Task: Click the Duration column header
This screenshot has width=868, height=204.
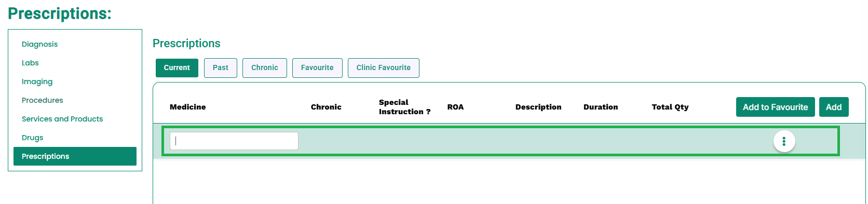Action: pyautogui.click(x=601, y=107)
